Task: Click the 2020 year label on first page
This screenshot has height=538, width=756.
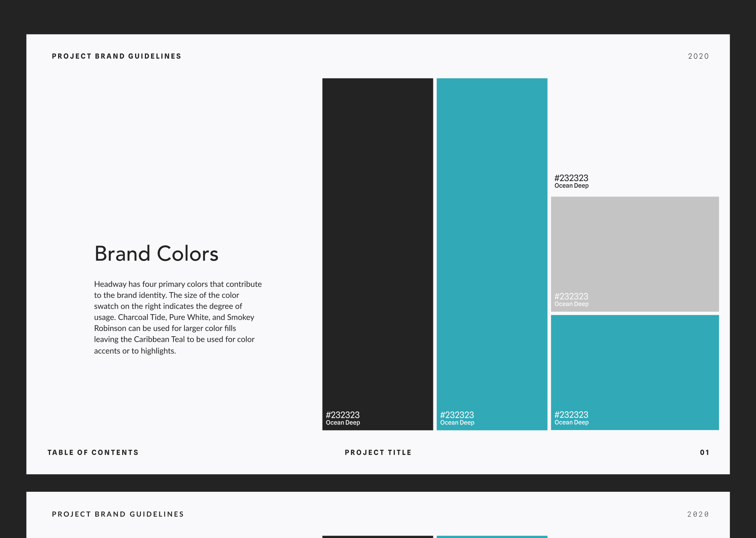Action: [x=698, y=56]
